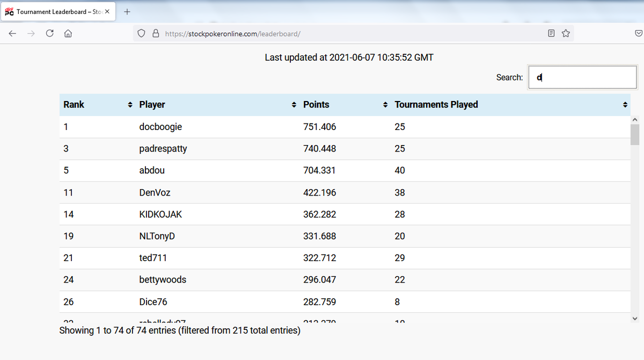Go back to the previous page
Image resolution: width=644 pixels, height=360 pixels.
pyautogui.click(x=12, y=33)
